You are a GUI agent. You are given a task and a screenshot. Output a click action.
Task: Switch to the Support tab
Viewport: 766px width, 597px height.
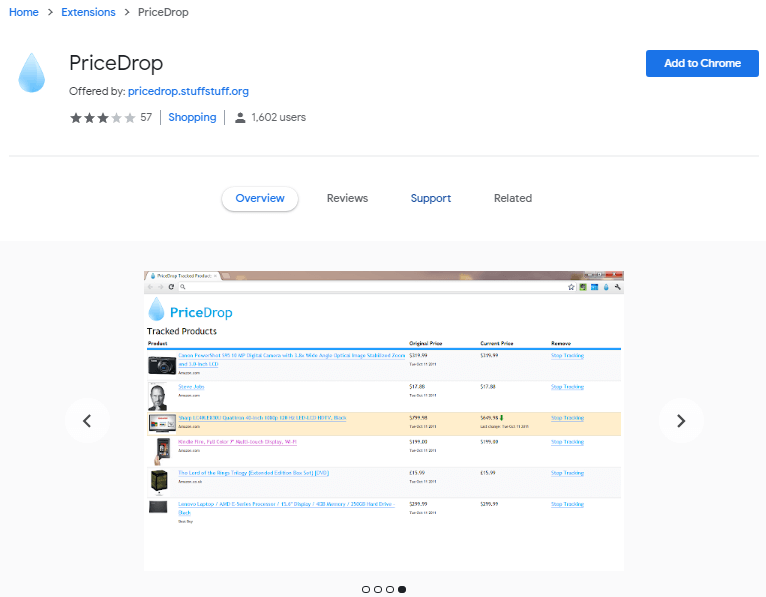[x=430, y=198]
